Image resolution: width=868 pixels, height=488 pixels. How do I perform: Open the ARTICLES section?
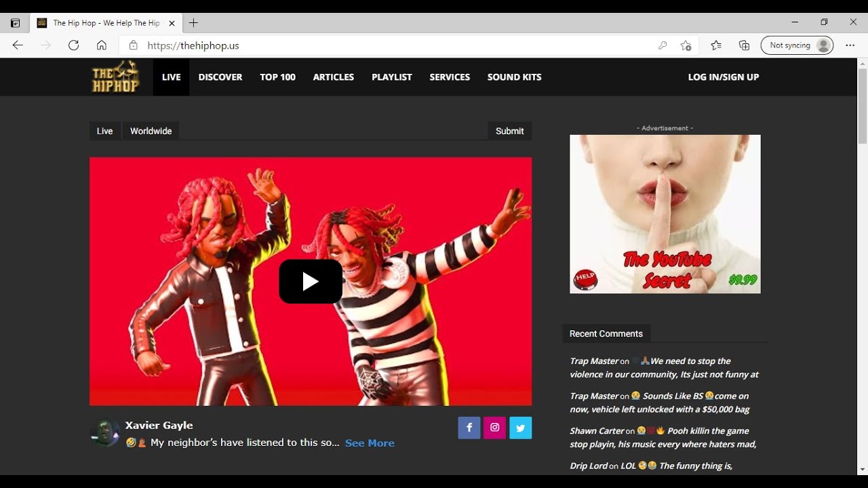(x=334, y=77)
